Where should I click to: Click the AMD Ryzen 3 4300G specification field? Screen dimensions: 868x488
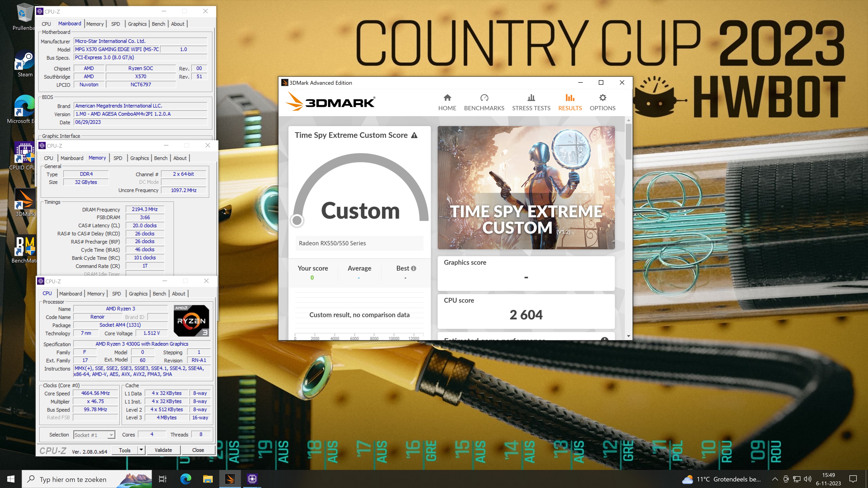tap(142, 344)
